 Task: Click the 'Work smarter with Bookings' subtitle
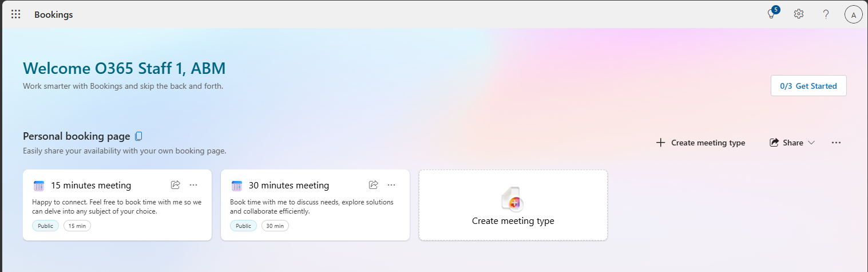point(123,86)
